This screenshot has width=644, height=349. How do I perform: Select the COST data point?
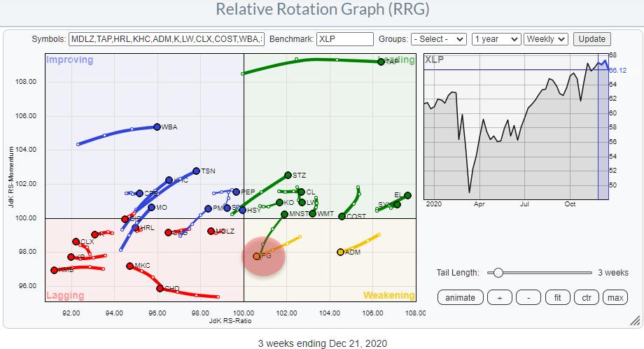pos(342,216)
